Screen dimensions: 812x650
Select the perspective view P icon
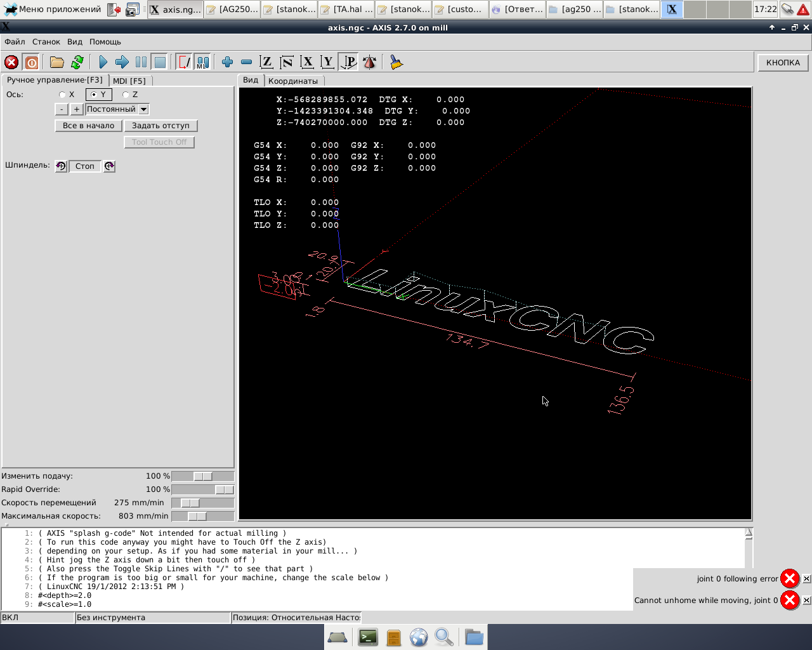point(348,62)
